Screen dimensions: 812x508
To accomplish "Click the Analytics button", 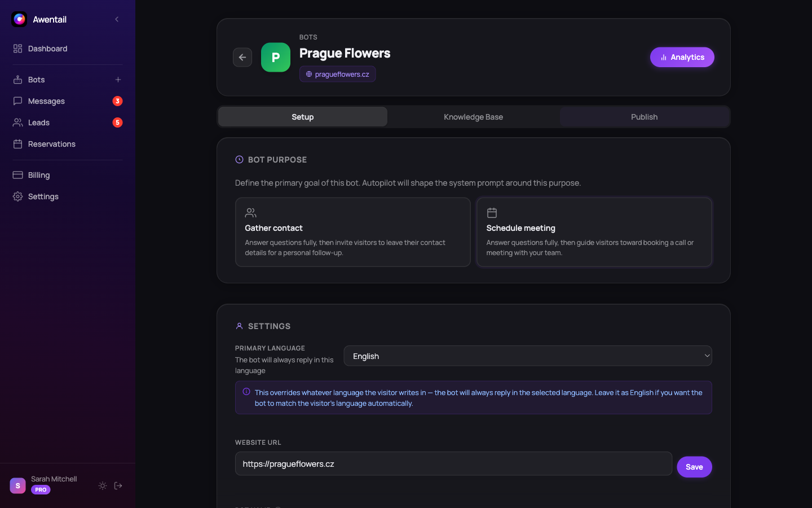I will pyautogui.click(x=682, y=57).
